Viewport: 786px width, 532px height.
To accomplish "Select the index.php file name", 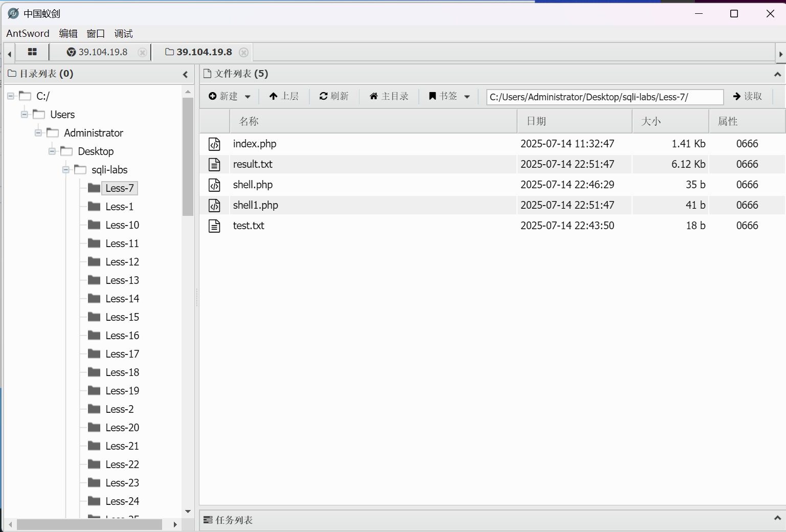I will [255, 144].
